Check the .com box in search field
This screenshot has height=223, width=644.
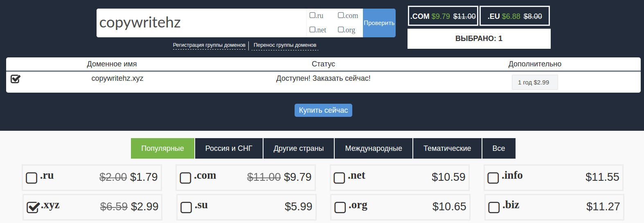pyautogui.click(x=341, y=15)
